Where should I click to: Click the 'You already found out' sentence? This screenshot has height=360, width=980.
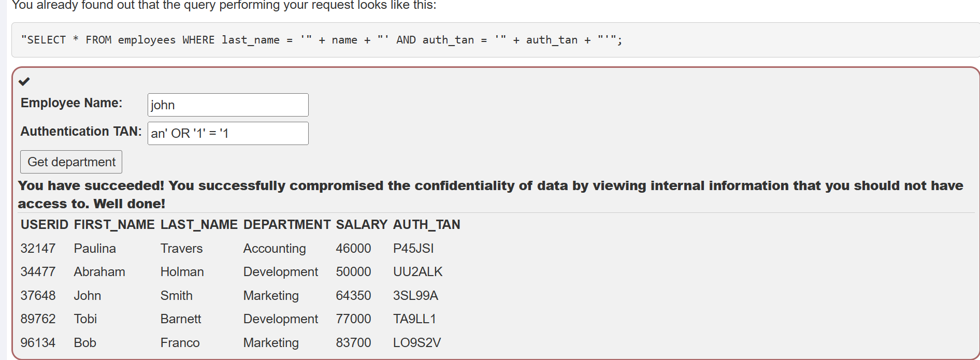(224, 5)
